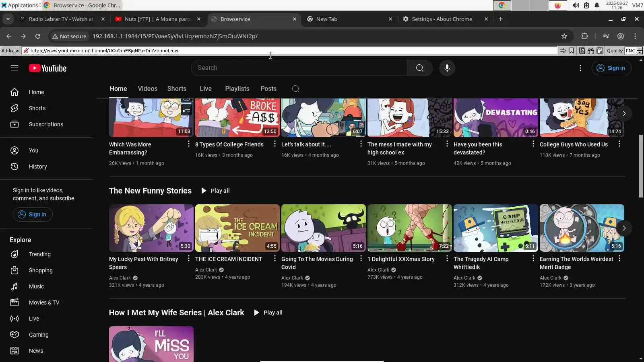Viewport: 644px width, 362px height.
Task: Open the Browservice bookmarks list icon
Action: [x=582, y=51]
